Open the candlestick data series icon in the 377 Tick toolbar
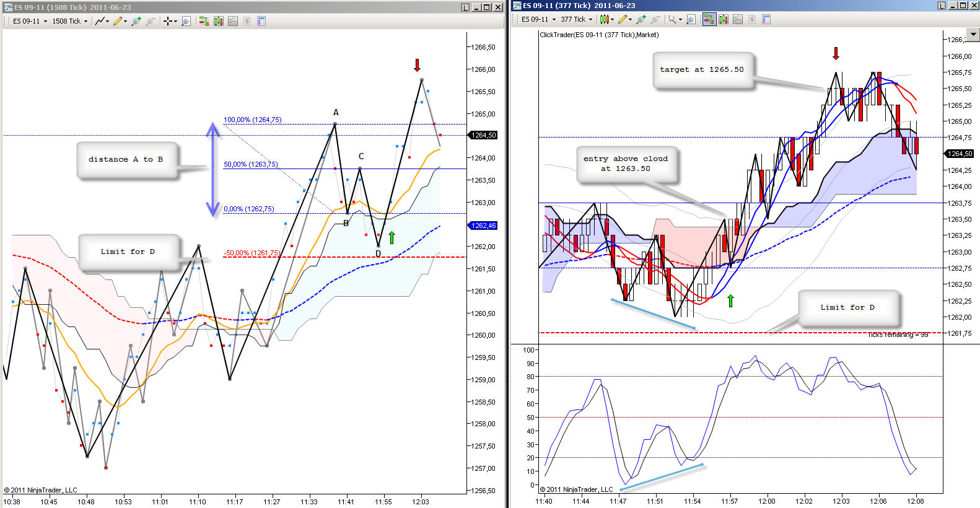 click(x=723, y=19)
